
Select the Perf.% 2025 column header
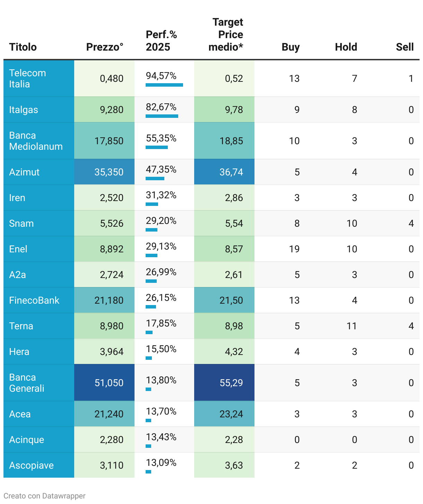(161, 41)
